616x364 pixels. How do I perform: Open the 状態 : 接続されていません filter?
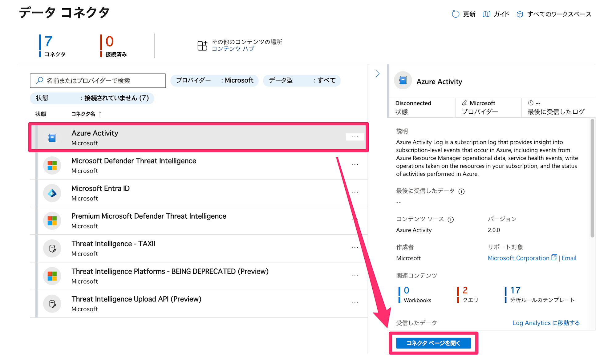tap(92, 98)
